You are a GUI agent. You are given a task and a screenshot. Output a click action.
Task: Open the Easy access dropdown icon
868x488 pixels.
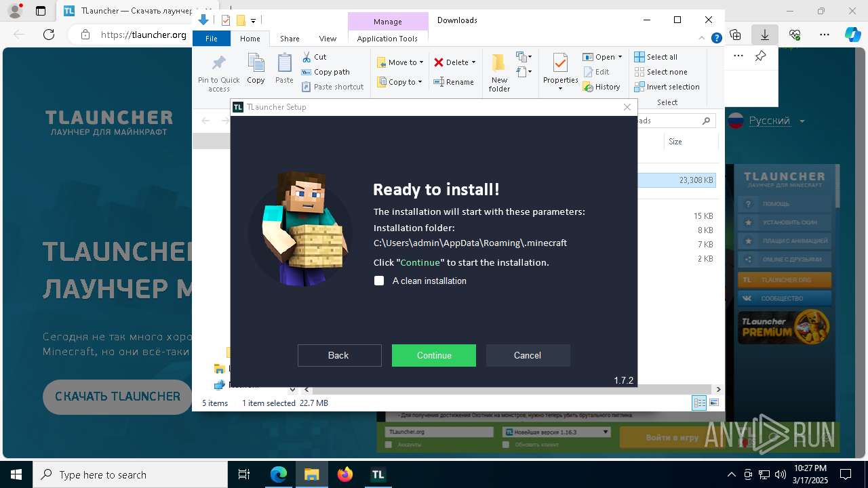(x=524, y=71)
